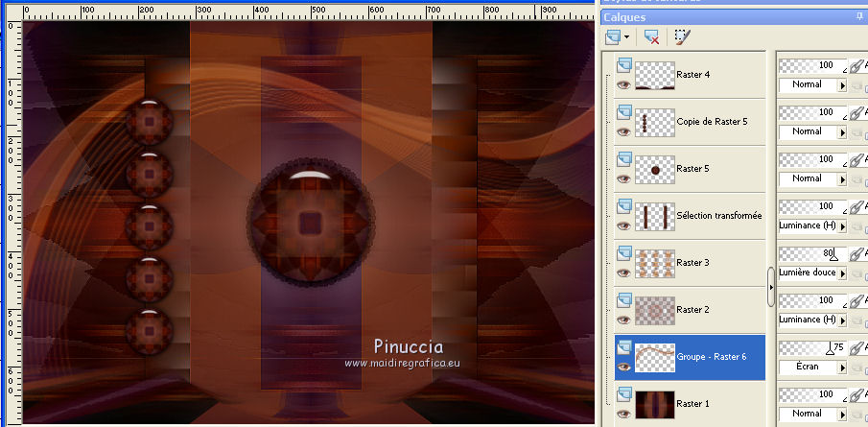
Task: Open Luminance (H) blend dropdown for Sélection transformée
Action: (x=843, y=226)
